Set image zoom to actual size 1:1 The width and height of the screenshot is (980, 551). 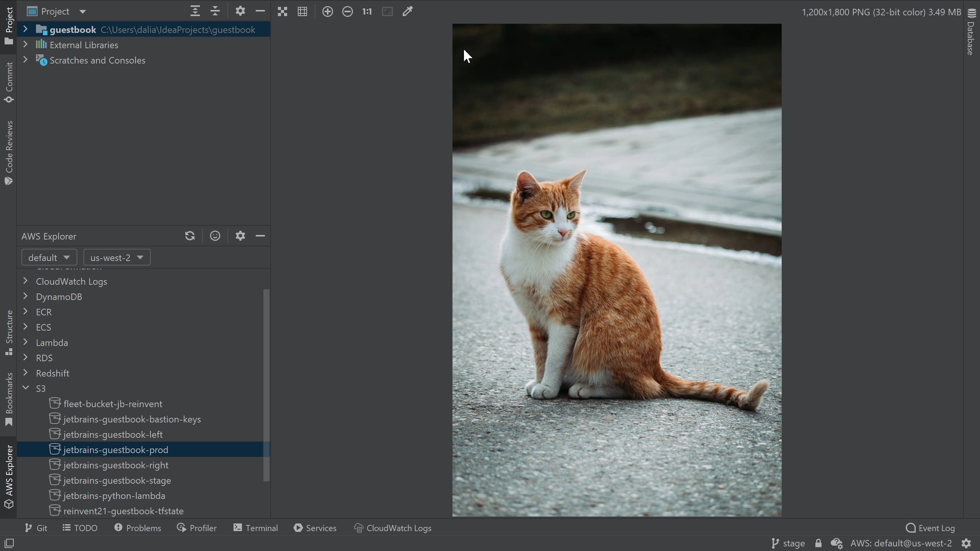coord(367,11)
